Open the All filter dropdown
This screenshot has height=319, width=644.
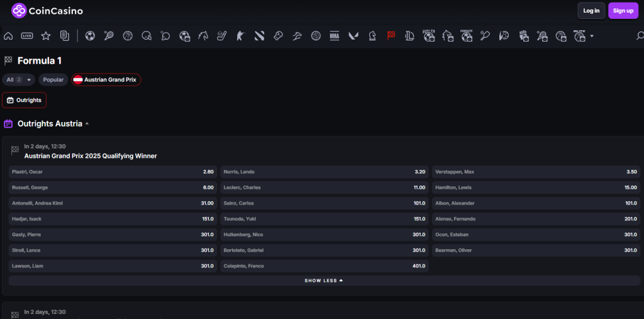(x=18, y=80)
